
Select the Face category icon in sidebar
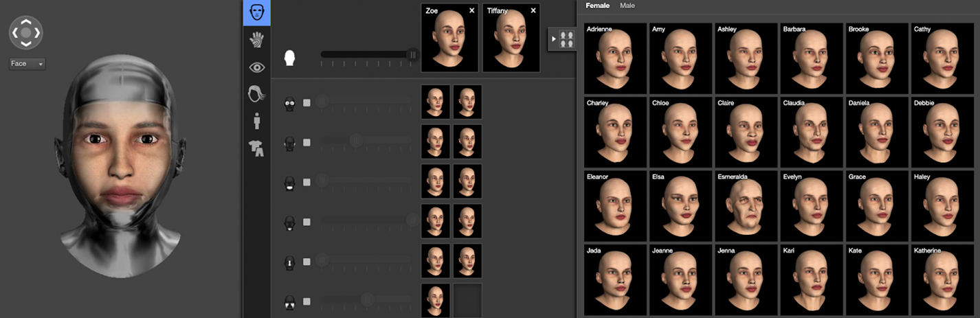tap(257, 12)
